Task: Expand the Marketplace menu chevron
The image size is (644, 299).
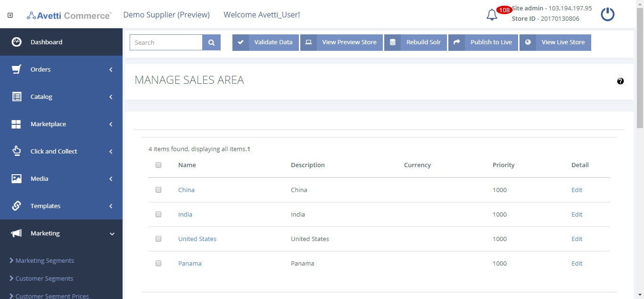Action: [x=111, y=124]
